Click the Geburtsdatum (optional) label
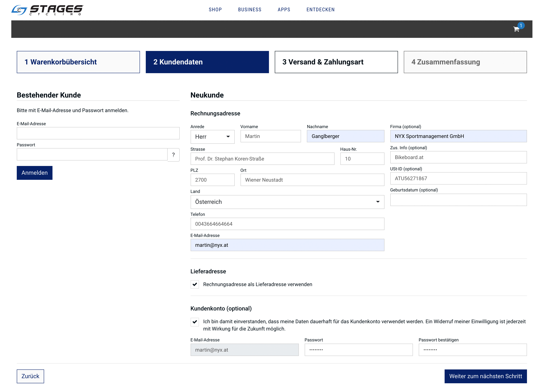Screen dimensions: 539x392 [x=414, y=190]
